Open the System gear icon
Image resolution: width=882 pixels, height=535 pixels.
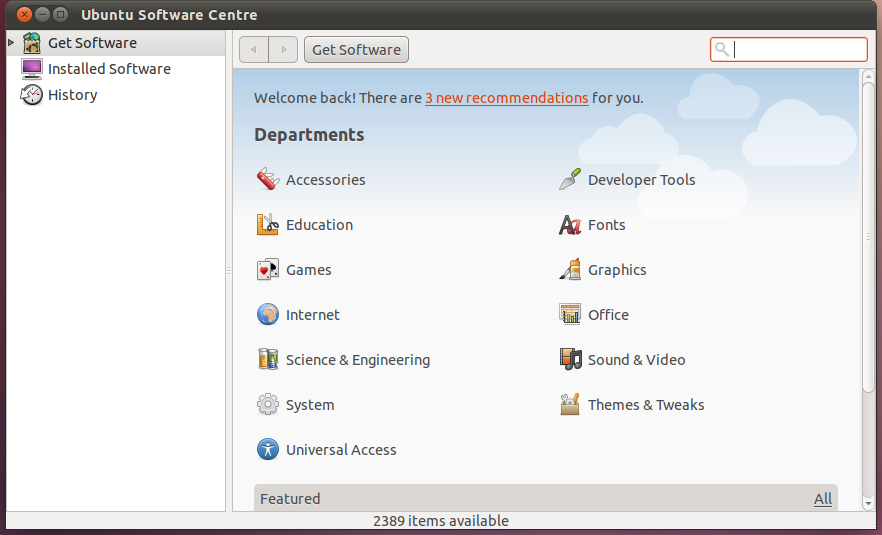point(268,404)
